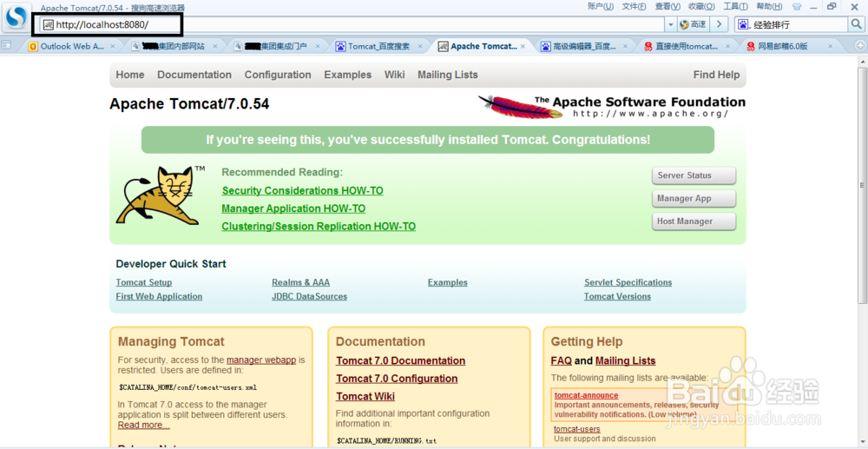Click the Host Manager button
868x449 pixels.
pyautogui.click(x=694, y=221)
